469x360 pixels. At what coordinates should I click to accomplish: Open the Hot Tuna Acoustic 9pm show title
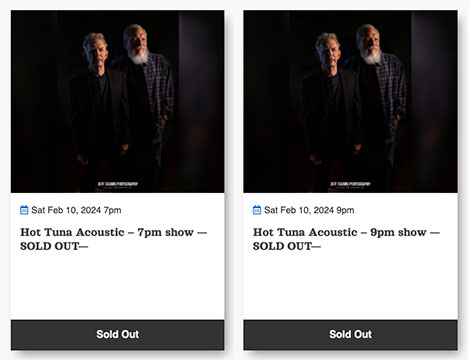346,239
